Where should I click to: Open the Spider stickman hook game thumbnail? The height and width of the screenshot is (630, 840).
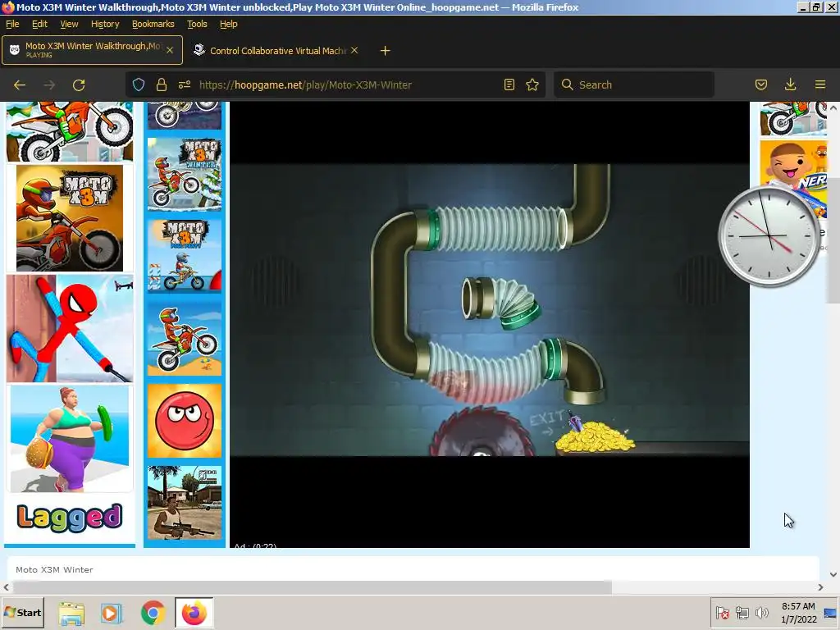coord(70,328)
